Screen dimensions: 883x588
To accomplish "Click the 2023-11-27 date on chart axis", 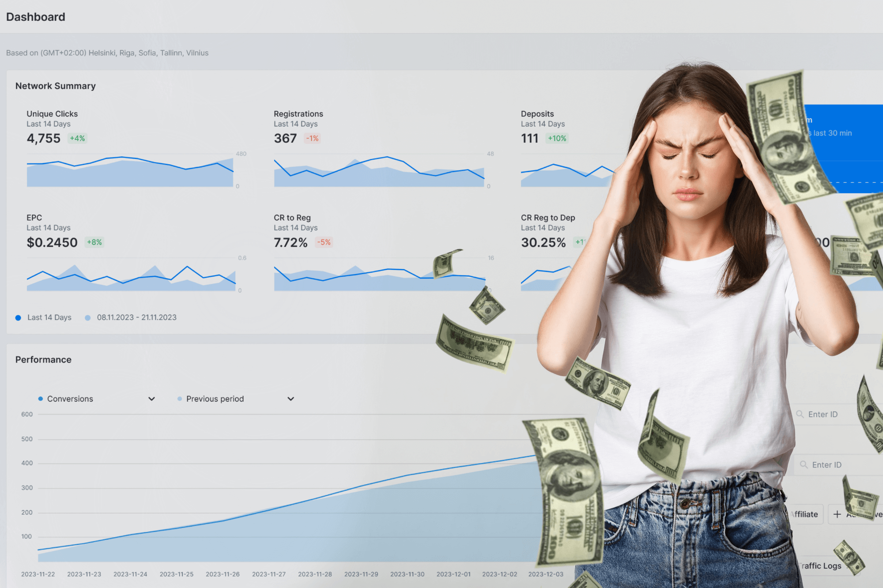I will click(x=269, y=574).
